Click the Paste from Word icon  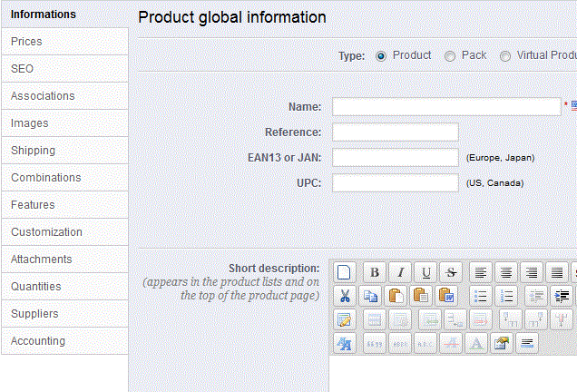pos(445,296)
